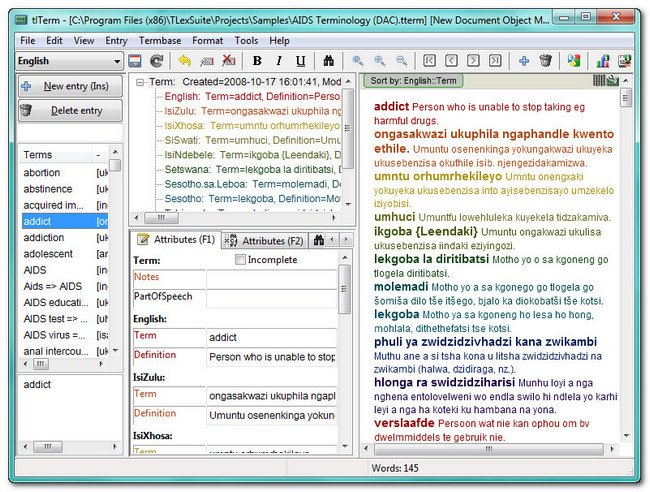Select the SiSwati row in the tree
The image size is (650, 492).
(x=252, y=140)
